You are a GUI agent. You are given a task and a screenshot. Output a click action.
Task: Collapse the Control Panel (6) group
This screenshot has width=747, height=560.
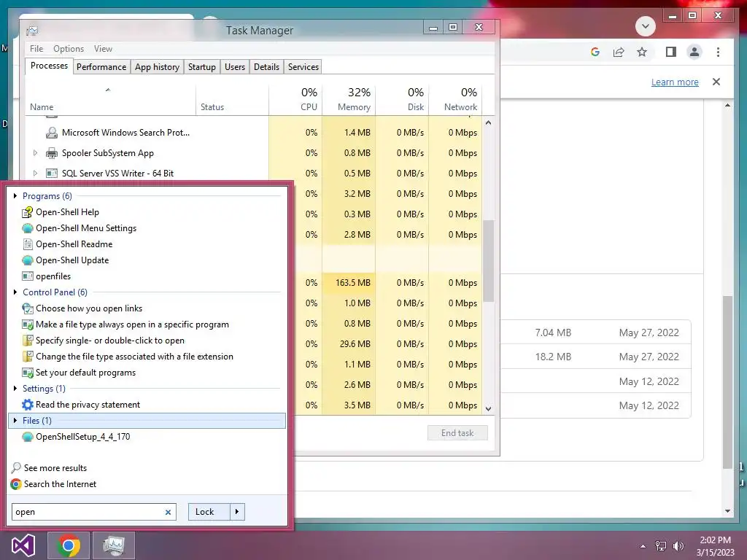(x=15, y=292)
